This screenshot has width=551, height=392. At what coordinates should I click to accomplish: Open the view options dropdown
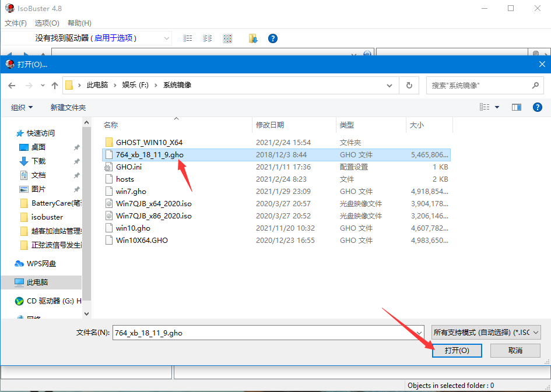pyautogui.click(x=497, y=107)
